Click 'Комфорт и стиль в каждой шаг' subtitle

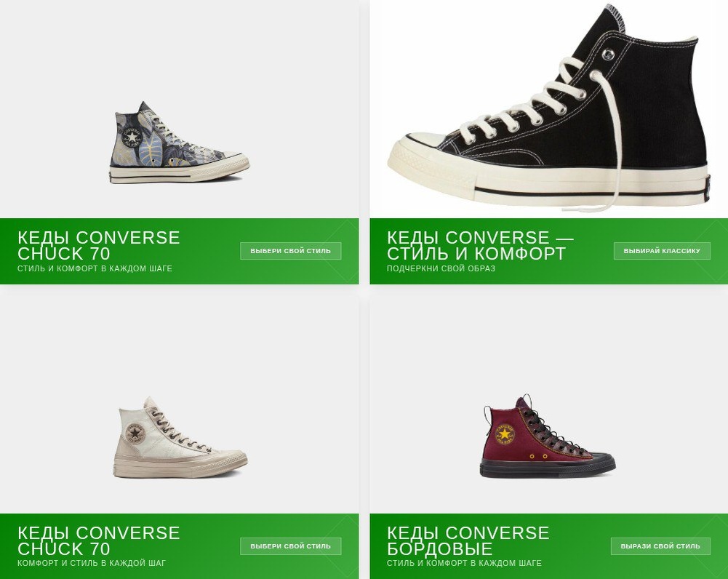click(x=92, y=563)
